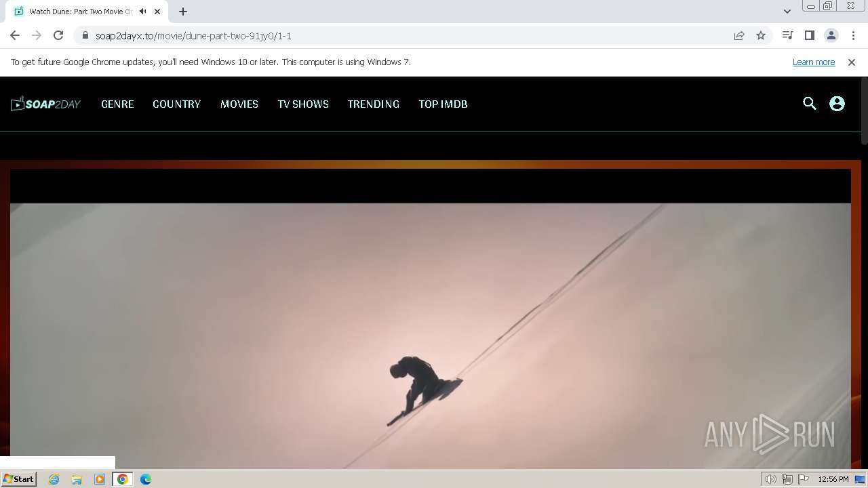868x488 pixels.
Task: Open the COUNTRY menu
Action: coord(176,104)
